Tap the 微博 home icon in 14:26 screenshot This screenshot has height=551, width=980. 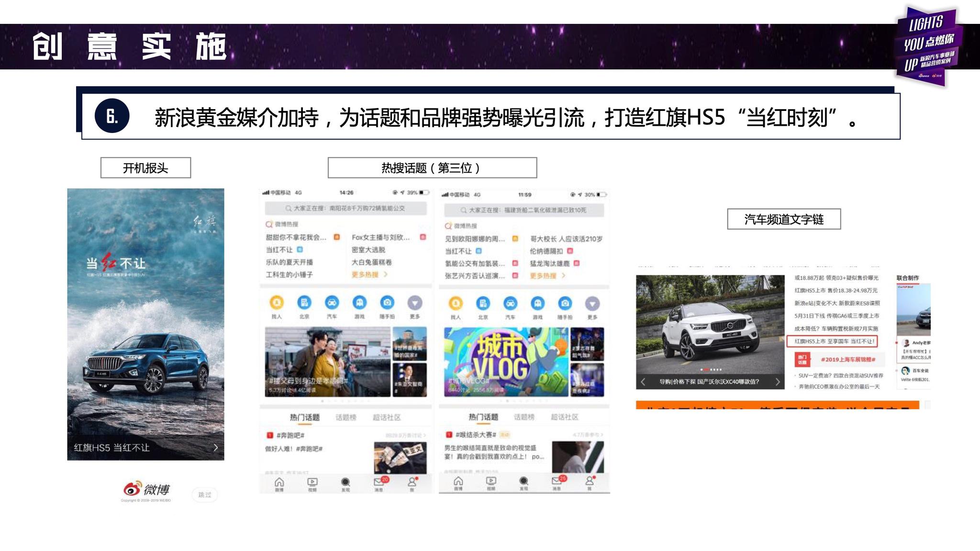tap(279, 482)
